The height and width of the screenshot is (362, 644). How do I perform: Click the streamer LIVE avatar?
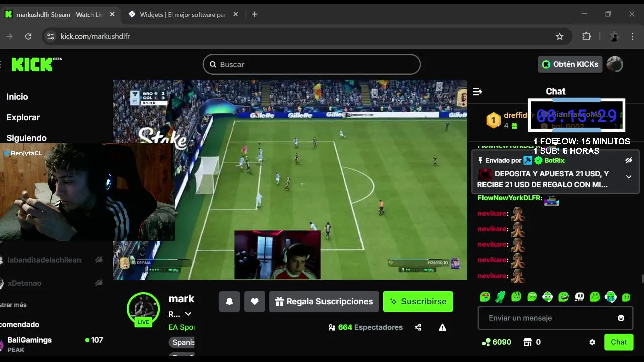pos(143,309)
